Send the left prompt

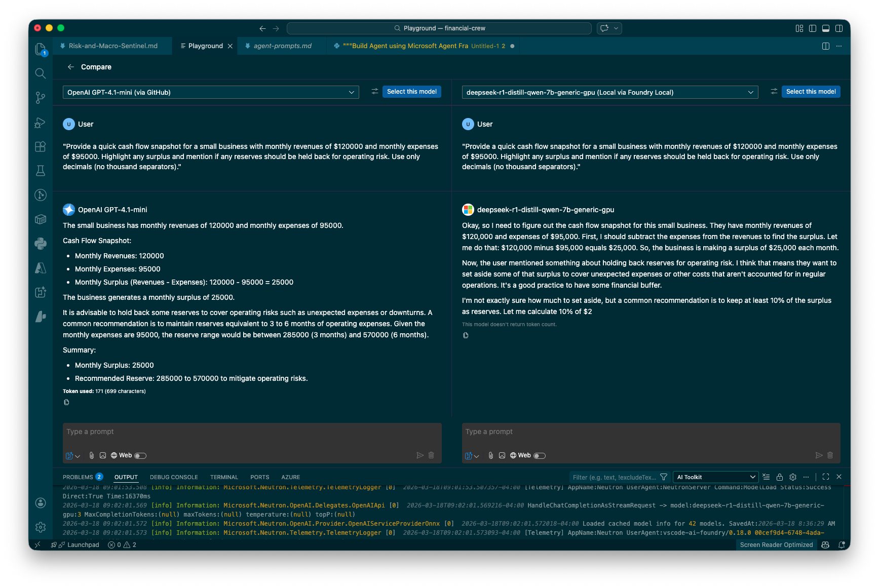420,455
